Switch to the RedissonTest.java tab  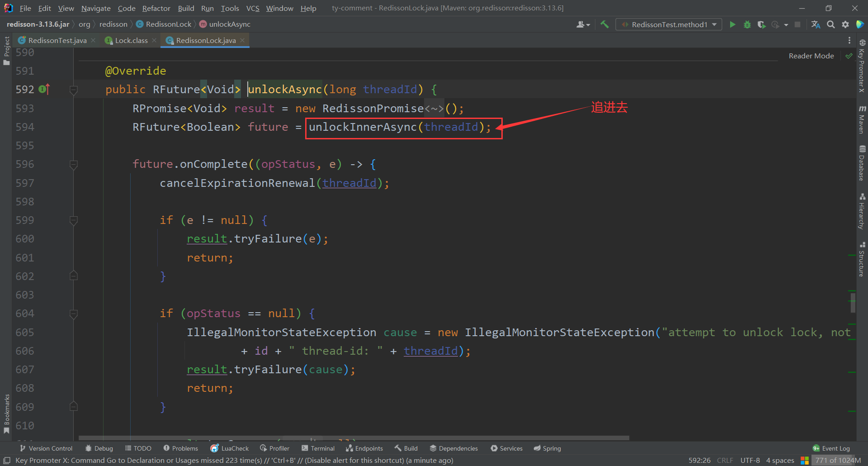click(57, 40)
